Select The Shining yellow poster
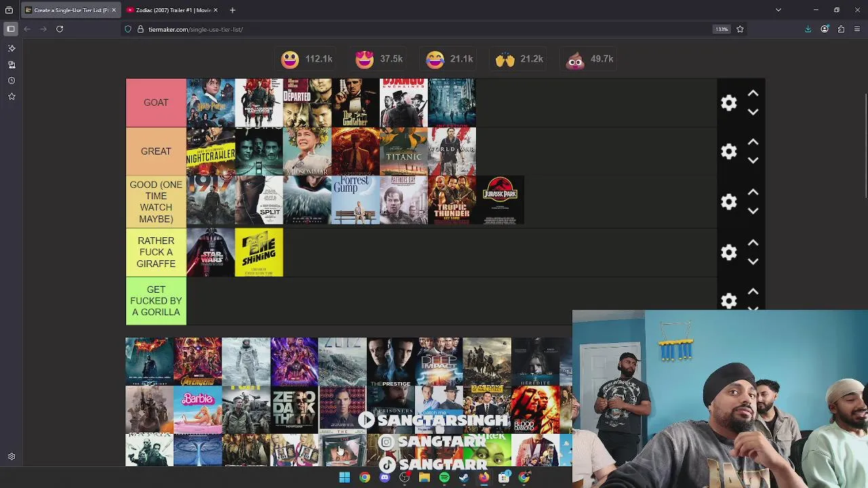The image size is (868, 488). pyautogui.click(x=259, y=252)
